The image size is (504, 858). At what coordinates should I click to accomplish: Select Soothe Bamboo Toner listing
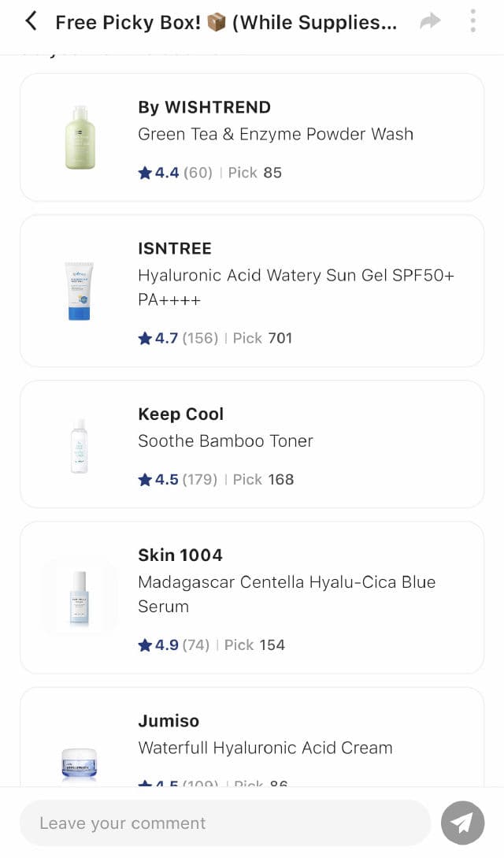click(x=225, y=441)
